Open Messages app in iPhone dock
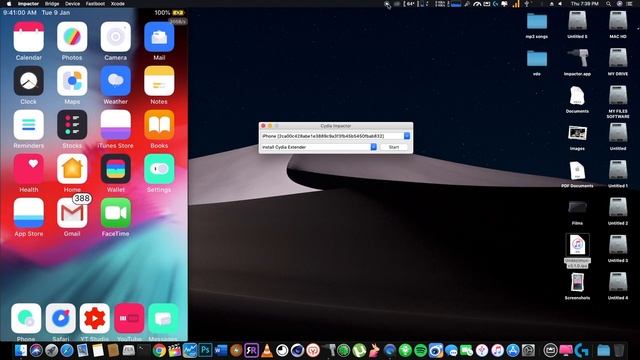Image resolution: width=640 pixels, height=360 pixels. [163, 318]
